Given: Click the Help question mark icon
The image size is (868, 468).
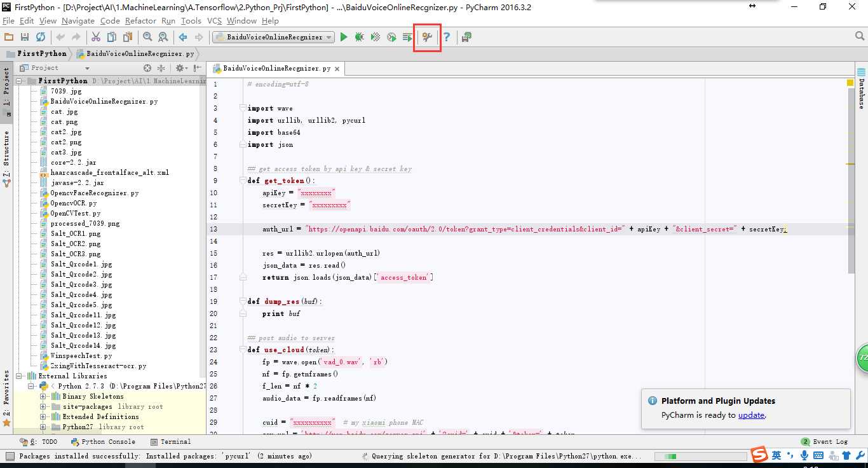Looking at the screenshot, I should pyautogui.click(x=447, y=38).
